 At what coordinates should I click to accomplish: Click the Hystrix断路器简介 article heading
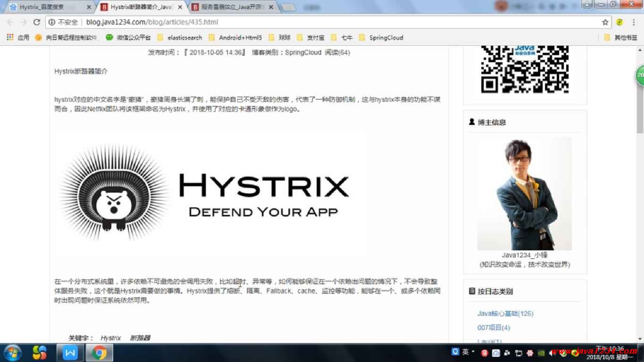coord(81,71)
